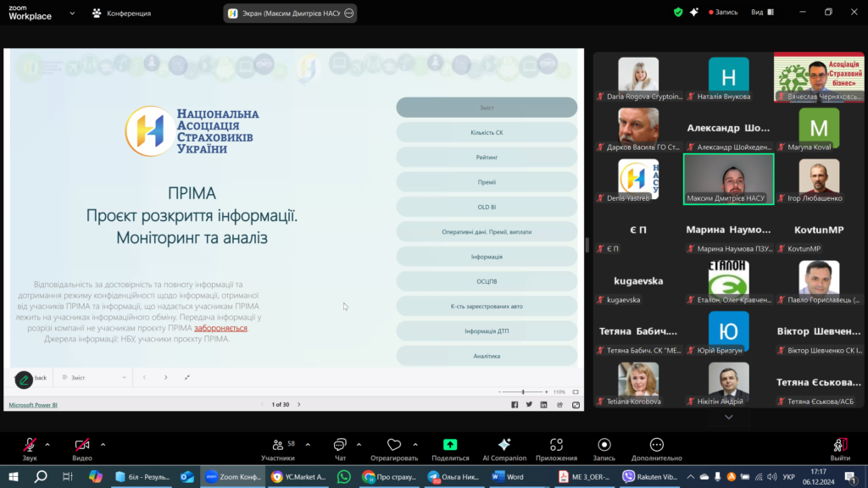Expand chat options arrow next to Чат
868x488 pixels.
click(x=359, y=444)
